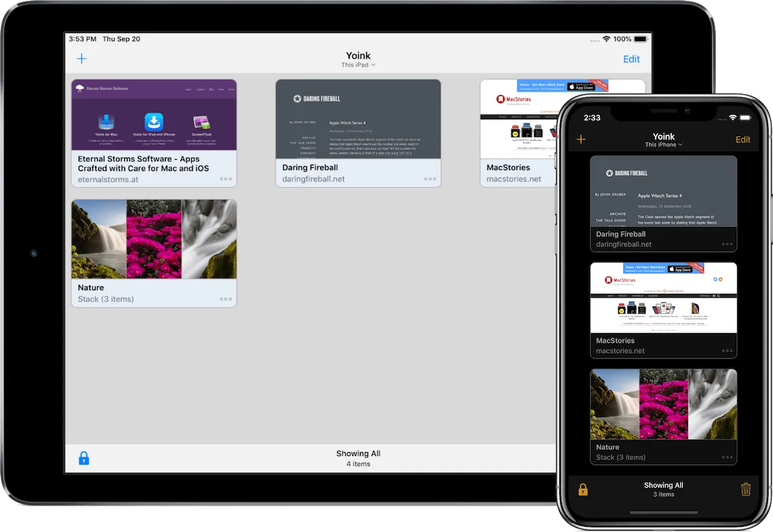
Task: Open more options for iPad Nature stack
Action: point(226,299)
